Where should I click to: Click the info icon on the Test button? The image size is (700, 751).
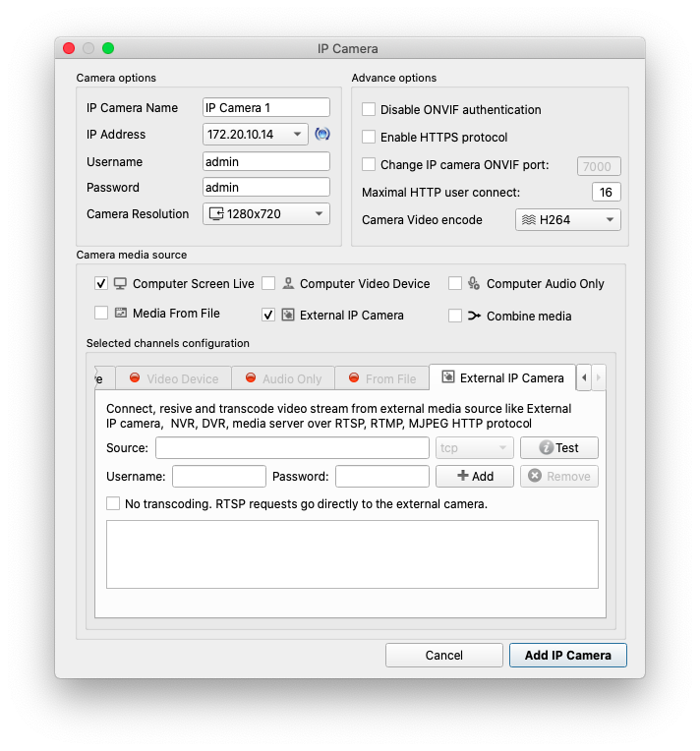tap(546, 447)
